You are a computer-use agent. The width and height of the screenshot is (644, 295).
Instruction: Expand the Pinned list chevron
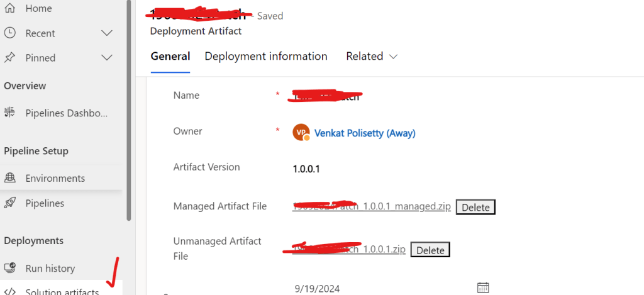tap(107, 58)
